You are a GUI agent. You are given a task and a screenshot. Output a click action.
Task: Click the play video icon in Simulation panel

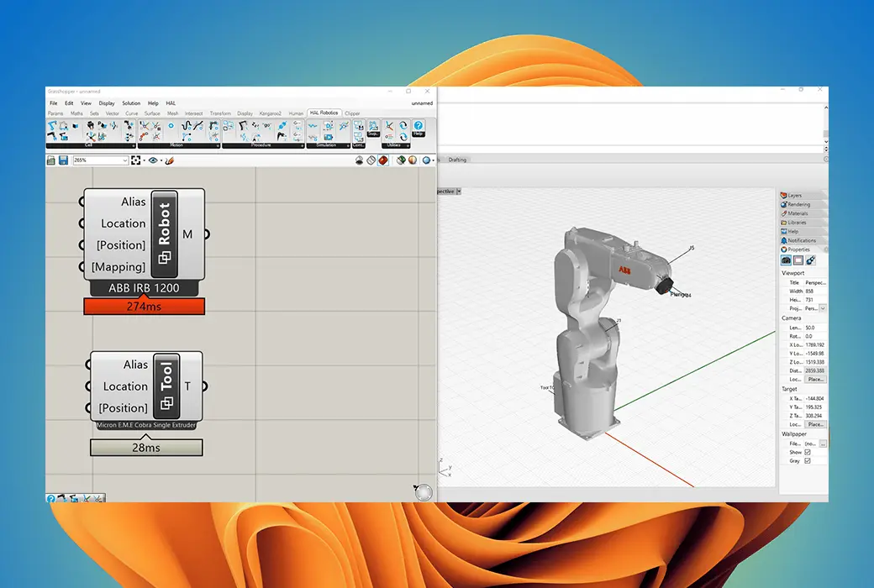[x=329, y=137]
